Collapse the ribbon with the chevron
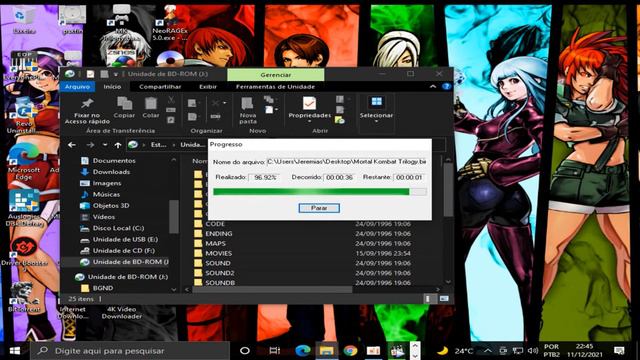 point(433,87)
